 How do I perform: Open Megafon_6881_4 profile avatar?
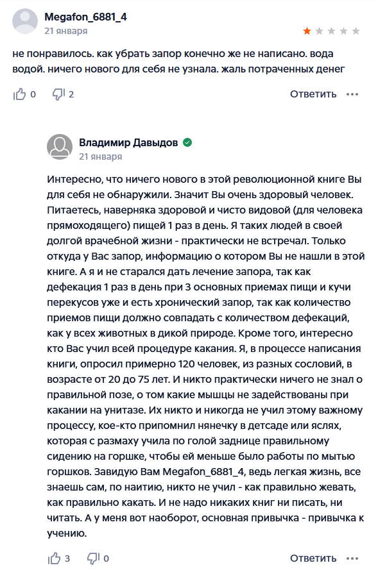(x=25, y=21)
